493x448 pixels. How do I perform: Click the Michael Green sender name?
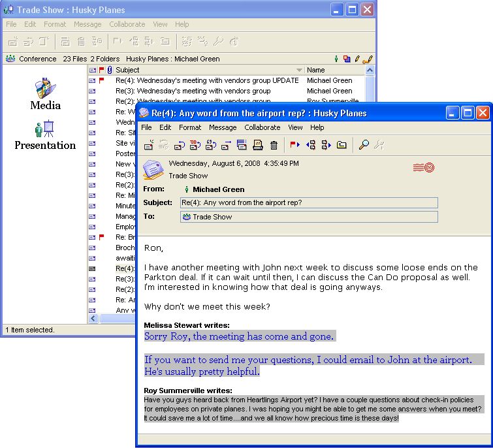coord(218,189)
